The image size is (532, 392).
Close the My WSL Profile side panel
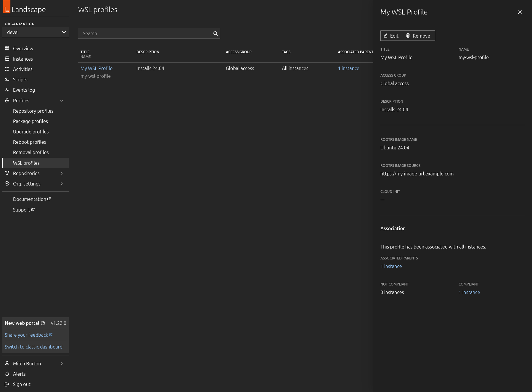[x=520, y=12]
